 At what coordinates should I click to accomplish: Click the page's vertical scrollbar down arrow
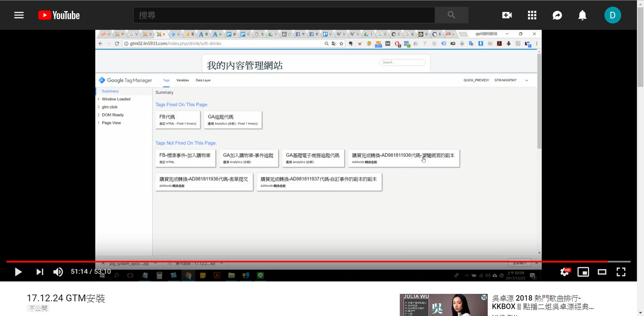click(640, 312)
